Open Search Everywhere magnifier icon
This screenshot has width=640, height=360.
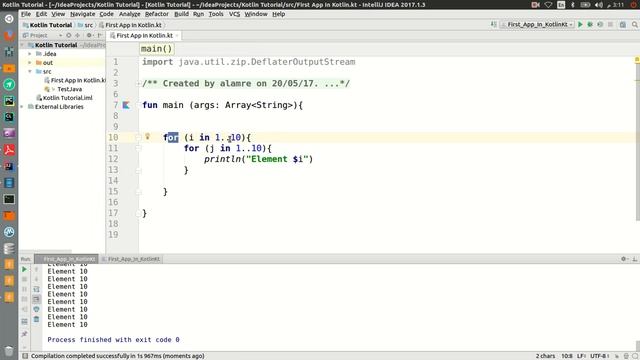click(635, 24)
